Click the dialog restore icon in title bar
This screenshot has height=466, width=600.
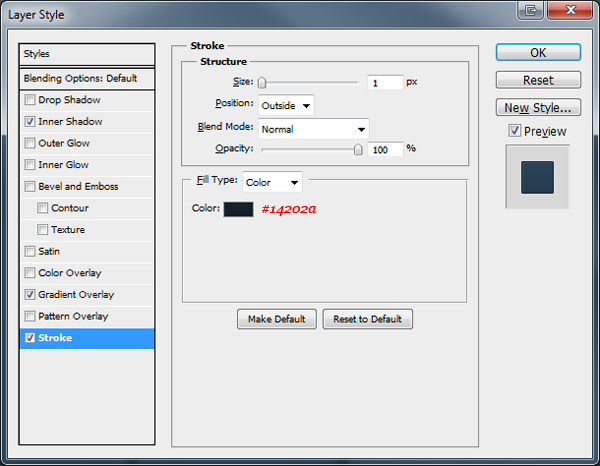click(x=530, y=10)
